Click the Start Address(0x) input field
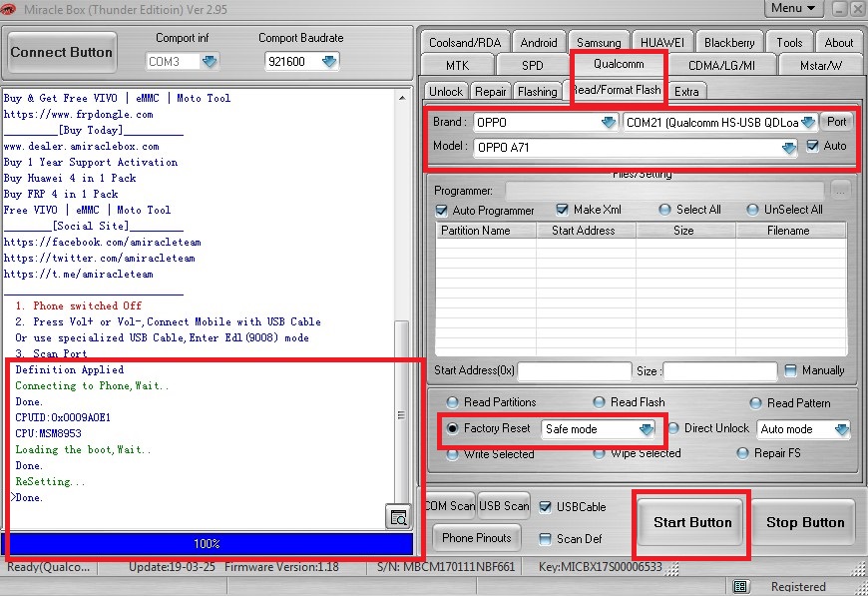868x596 pixels. (x=574, y=371)
